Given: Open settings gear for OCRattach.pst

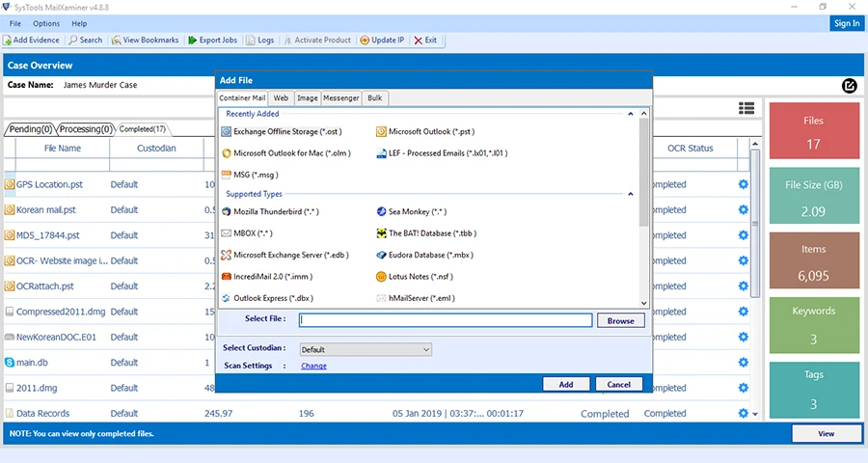Looking at the screenshot, I should click(743, 286).
